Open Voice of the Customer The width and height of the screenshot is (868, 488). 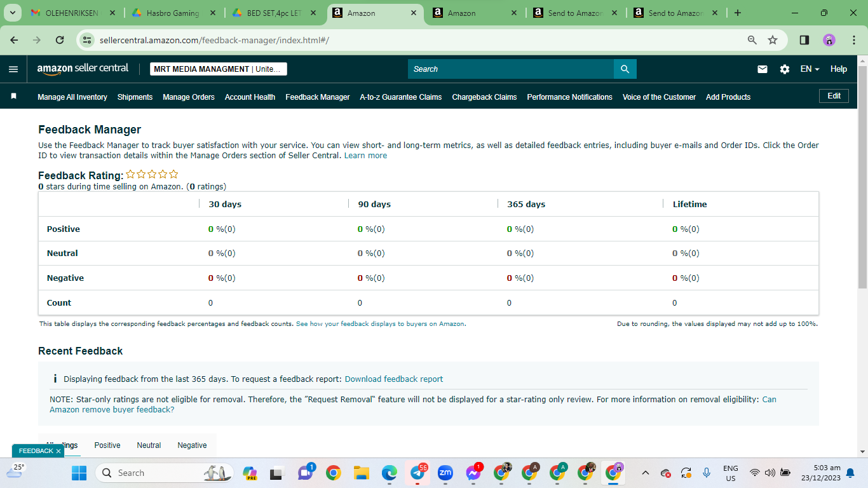tap(659, 97)
